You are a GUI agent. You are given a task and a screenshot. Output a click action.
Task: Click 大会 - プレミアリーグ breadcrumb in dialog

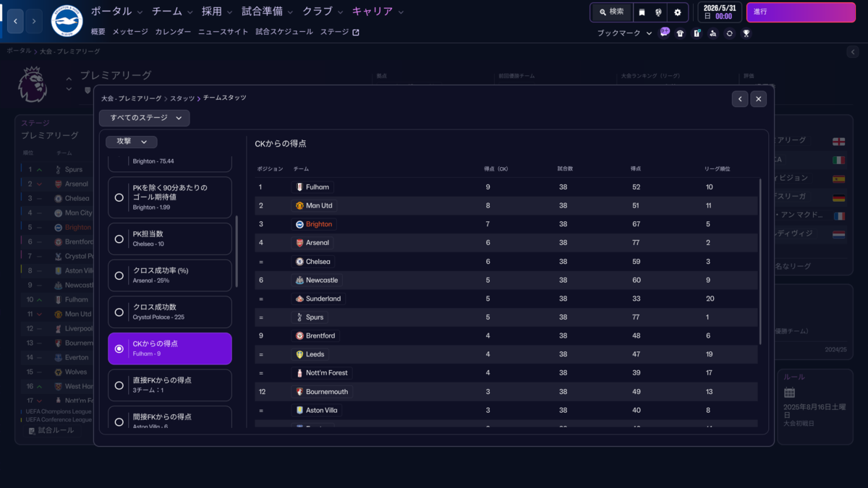tap(132, 98)
